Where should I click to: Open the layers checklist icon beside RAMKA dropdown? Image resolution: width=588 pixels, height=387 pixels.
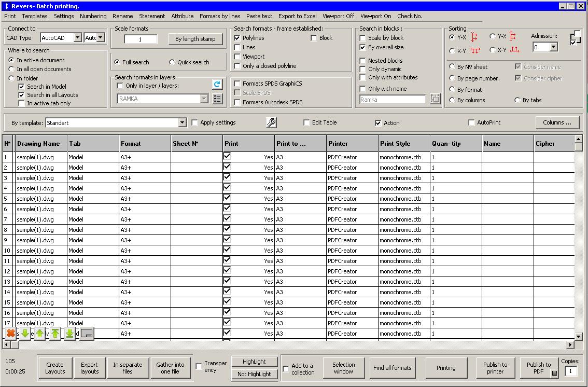coord(217,99)
